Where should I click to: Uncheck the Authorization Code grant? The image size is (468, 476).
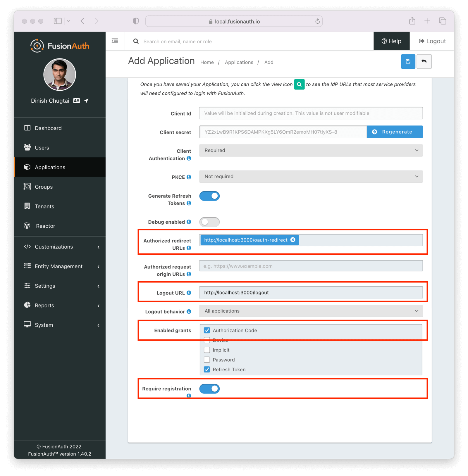(x=207, y=330)
